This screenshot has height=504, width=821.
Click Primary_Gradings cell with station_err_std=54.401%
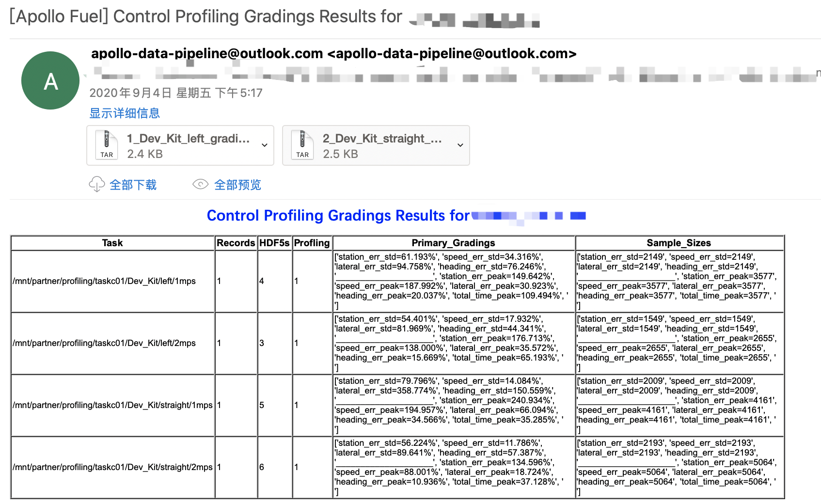coord(454,343)
